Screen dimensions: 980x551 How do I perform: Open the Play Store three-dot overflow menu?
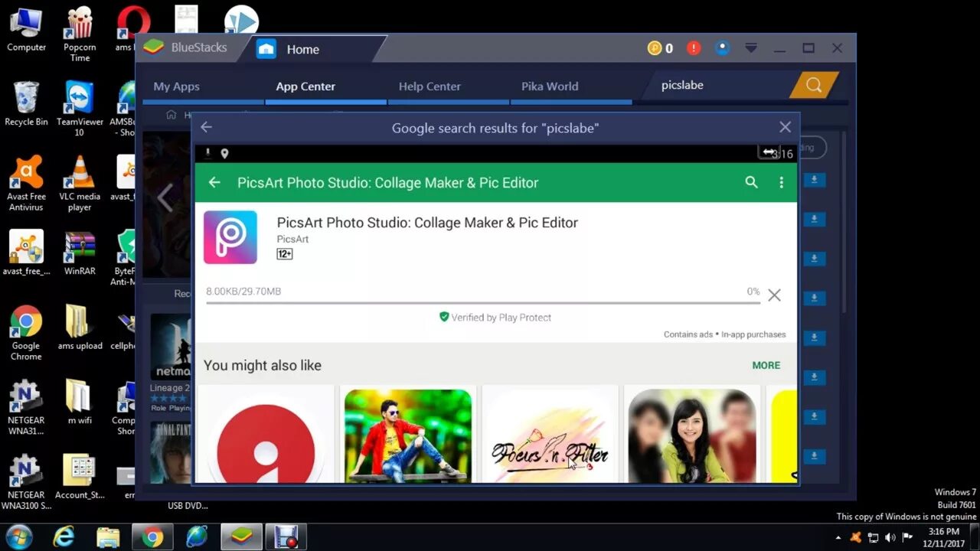[781, 182]
